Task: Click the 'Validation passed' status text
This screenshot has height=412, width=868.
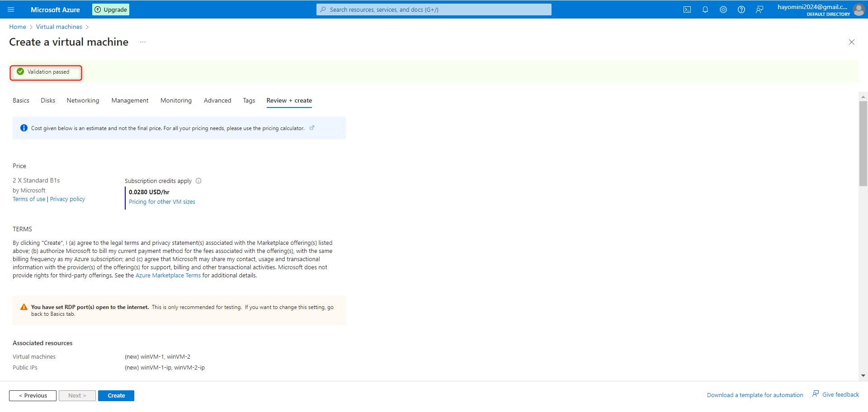Action: [48, 72]
